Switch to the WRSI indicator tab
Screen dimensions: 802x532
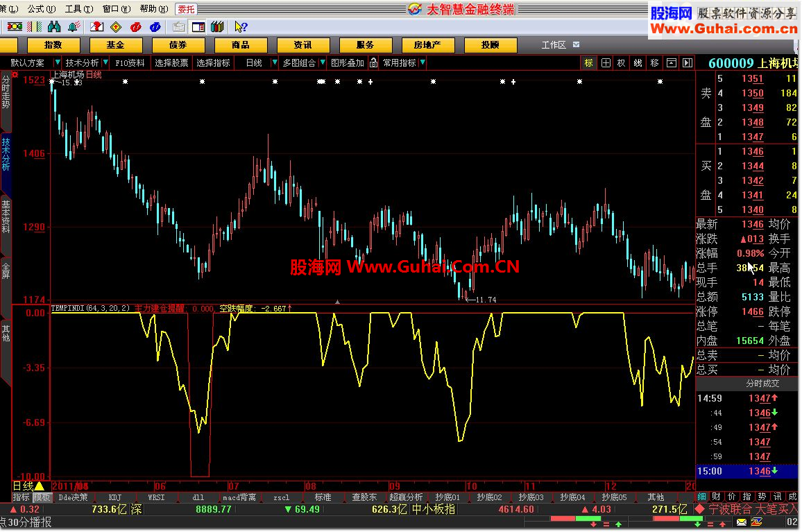click(157, 497)
